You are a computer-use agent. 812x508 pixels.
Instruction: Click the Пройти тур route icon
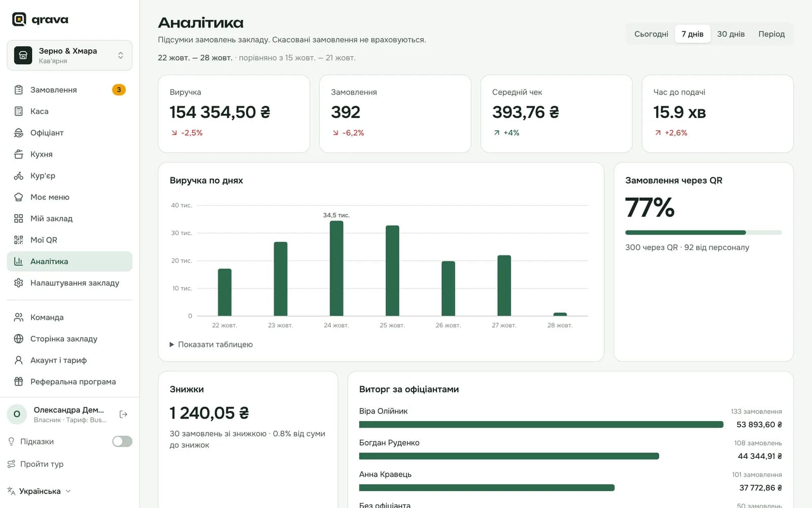pos(11,464)
